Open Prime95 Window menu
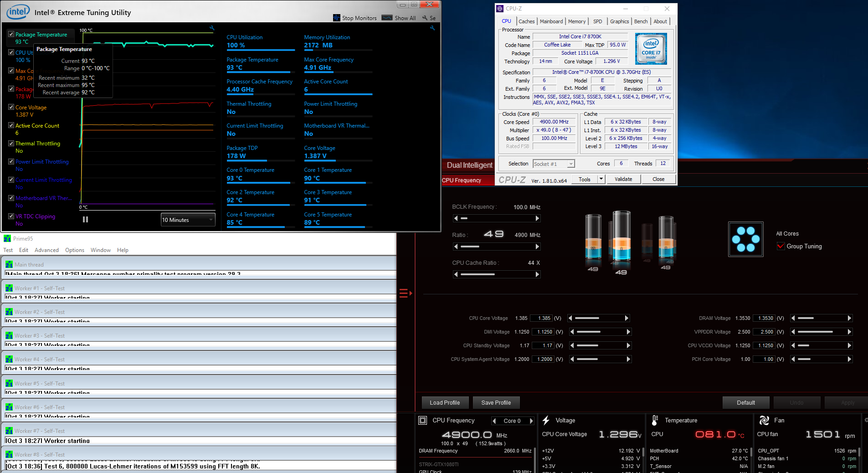868x473 pixels. 100,250
